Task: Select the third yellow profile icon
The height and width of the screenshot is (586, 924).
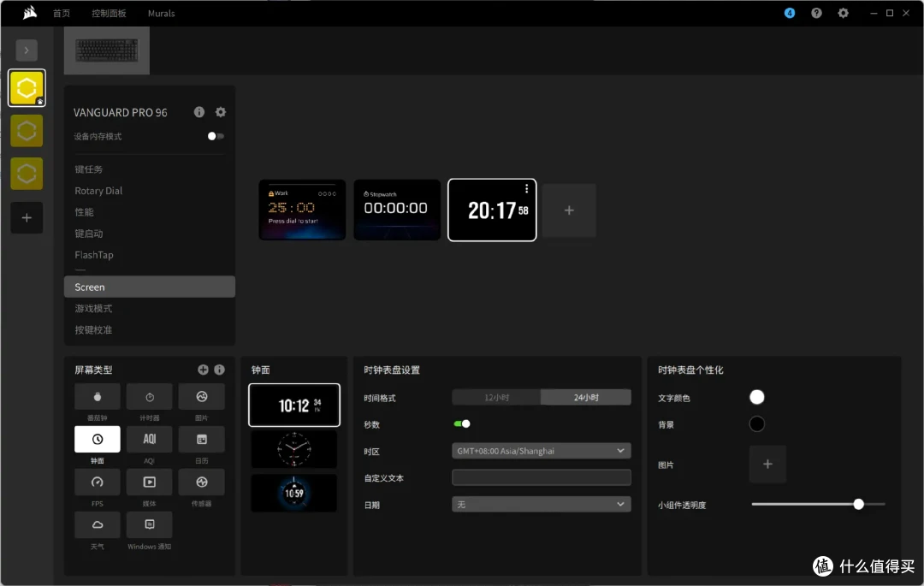Action: click(x=27, y=174)
